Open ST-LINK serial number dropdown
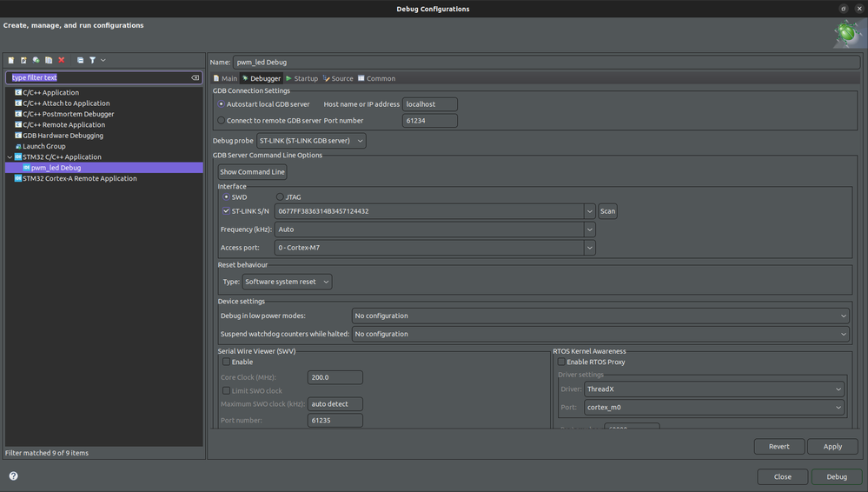Screen dimensions: 868x492 [x=590, y=211]
